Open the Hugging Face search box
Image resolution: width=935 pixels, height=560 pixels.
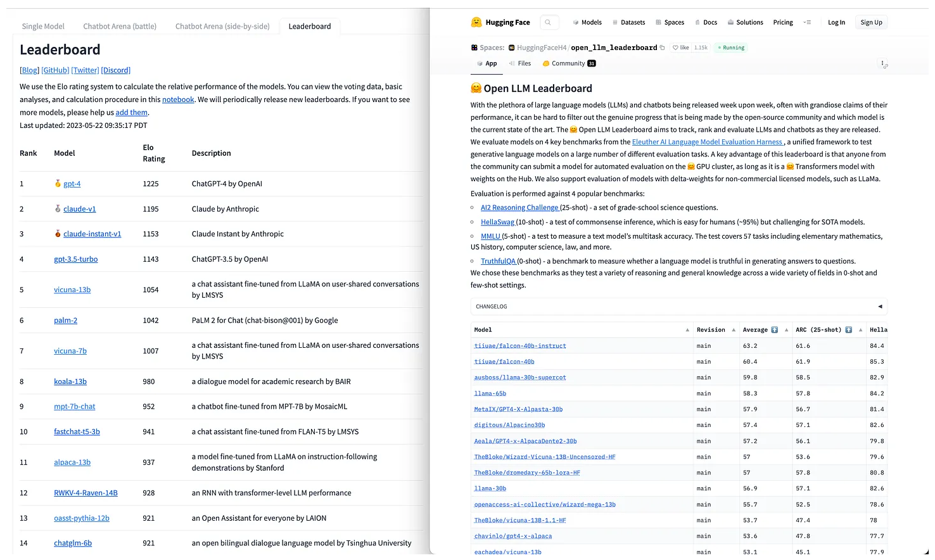pos(549,22)
